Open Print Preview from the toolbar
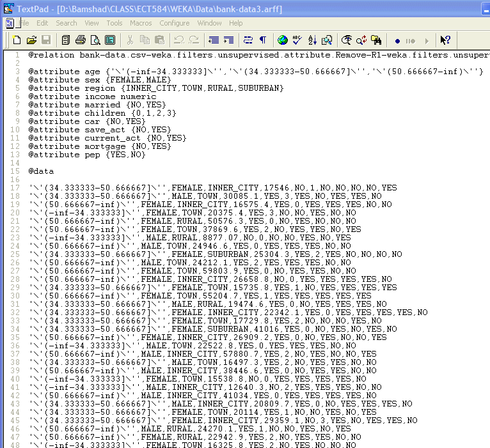Image resolution: width=490 pixels, height=448 pixels. [94, 40]
